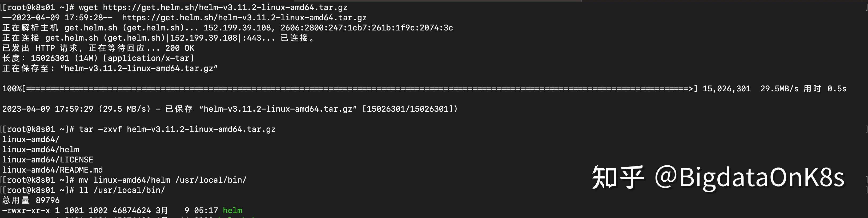Screen dimensions: 868x218
Task: Click the '总用量 89796' total line
Action: click(31, 200)
